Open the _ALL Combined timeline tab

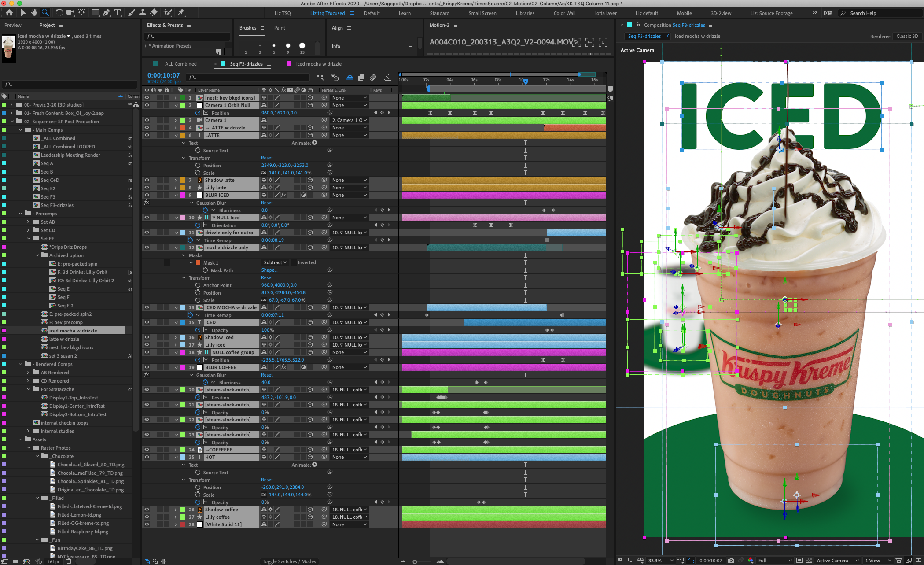(180, 64)
